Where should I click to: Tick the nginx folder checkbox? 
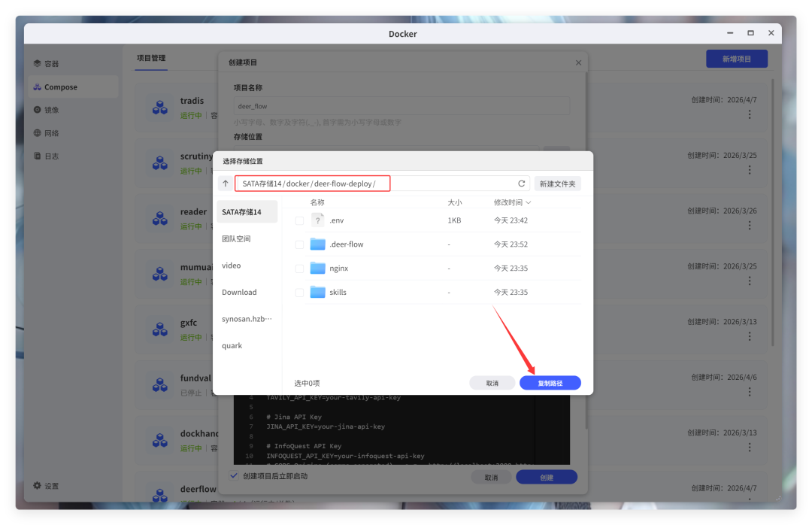click(299, 269)
